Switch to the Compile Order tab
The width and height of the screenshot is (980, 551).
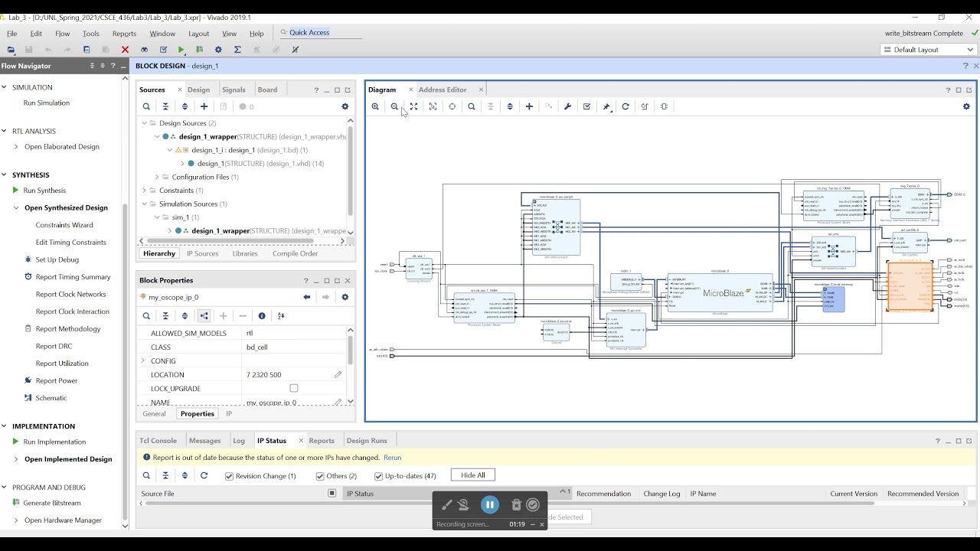point(295,253)
